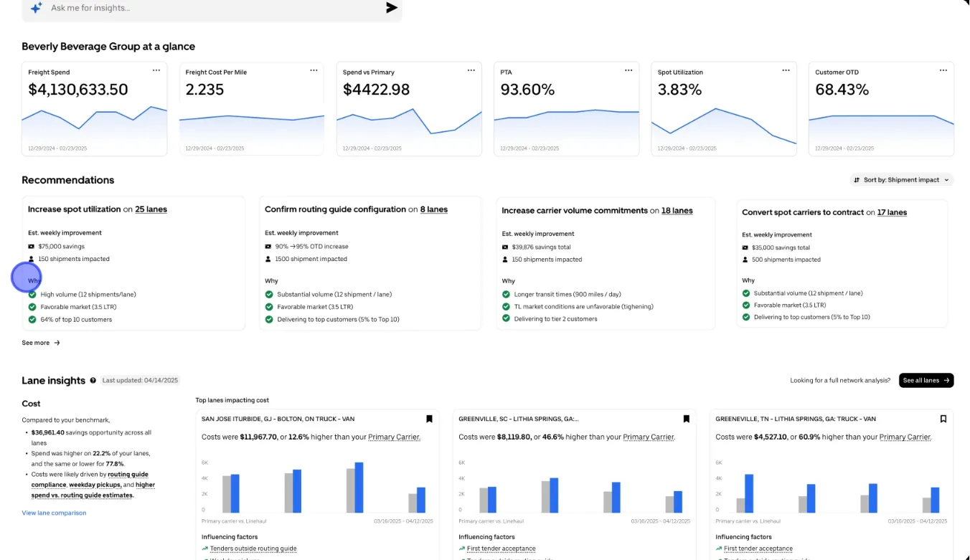Image resolution: width=970 pixels, height=560 pixels.
Task: Click the sparkle AI insights icon
Action: click(36, 8)
